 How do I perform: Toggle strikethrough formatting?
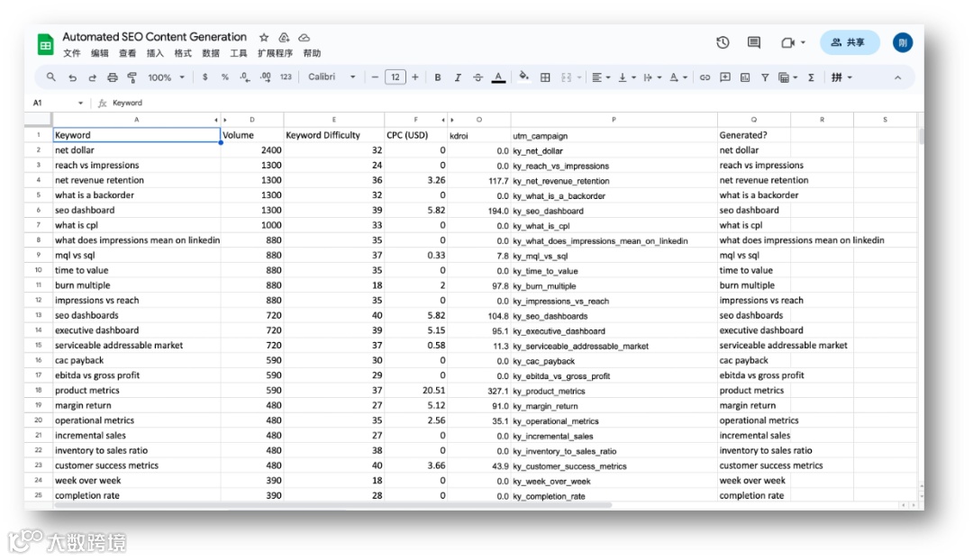(x=477, y=77)
